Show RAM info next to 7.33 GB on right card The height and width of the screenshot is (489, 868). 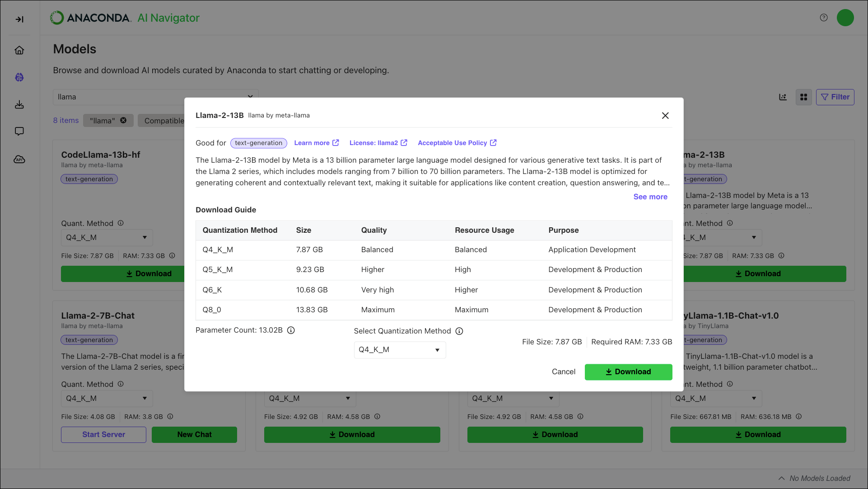point(781,256)
